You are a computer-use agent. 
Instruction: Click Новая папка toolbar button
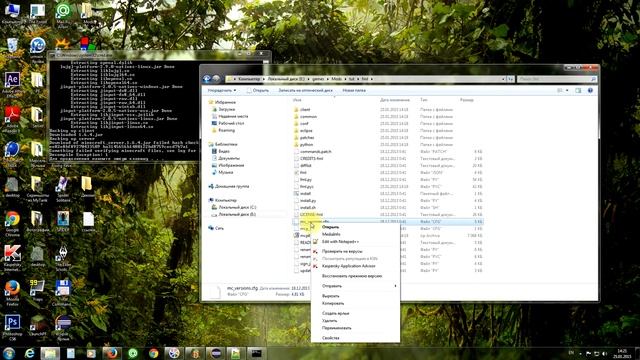pyautogui.click(x=354, y=90)
